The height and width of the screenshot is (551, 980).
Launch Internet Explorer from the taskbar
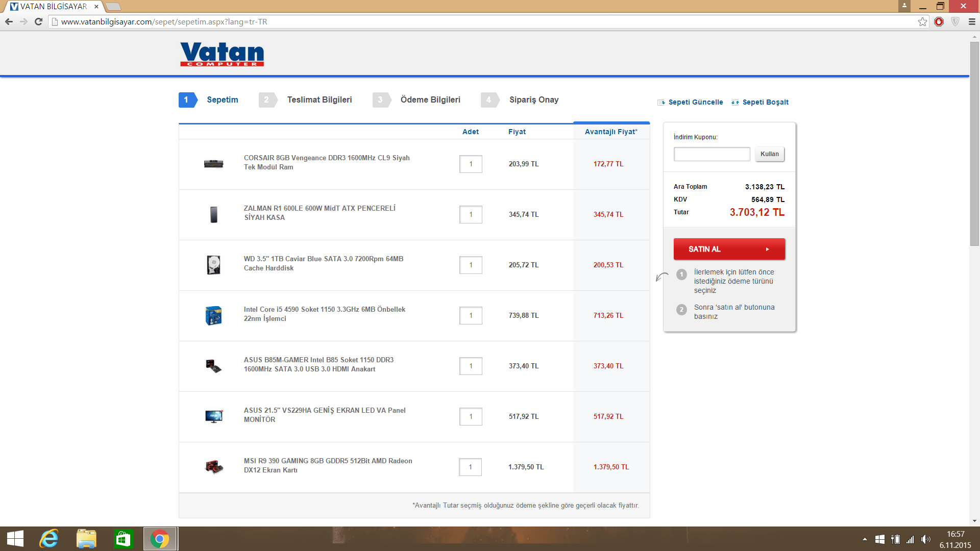[x=49, y=539]
